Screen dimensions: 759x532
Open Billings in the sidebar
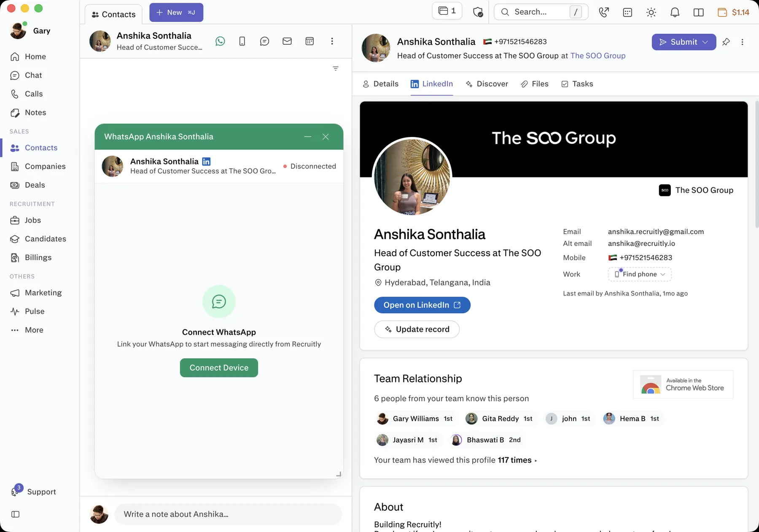coord(31,257)
